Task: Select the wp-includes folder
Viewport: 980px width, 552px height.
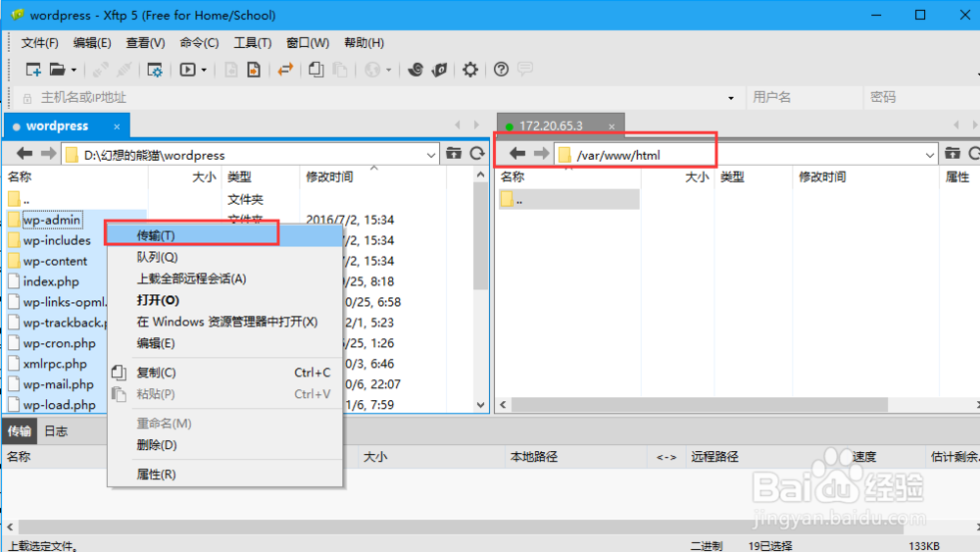Action: (x=57, y=240)
